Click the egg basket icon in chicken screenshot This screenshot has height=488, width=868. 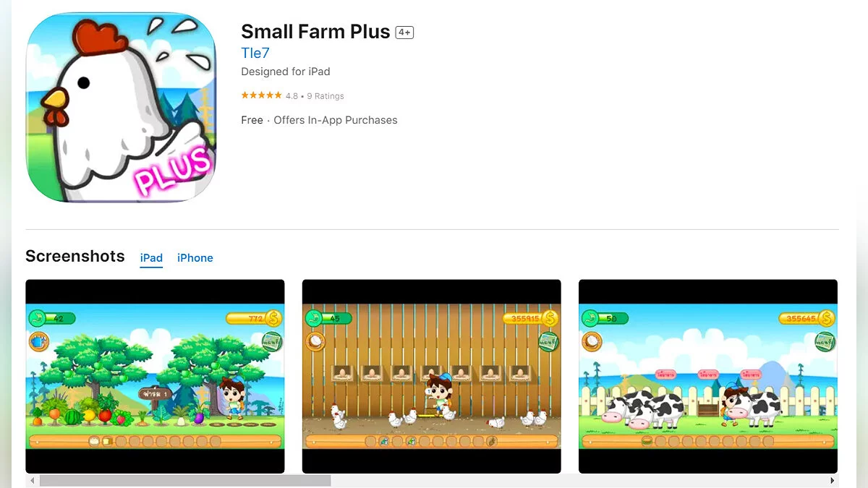315,341
